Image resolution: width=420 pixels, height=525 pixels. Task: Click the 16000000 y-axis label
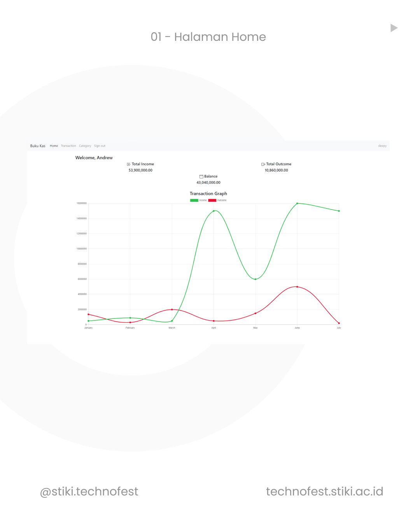pyautogui.click(x=82, y=203)
